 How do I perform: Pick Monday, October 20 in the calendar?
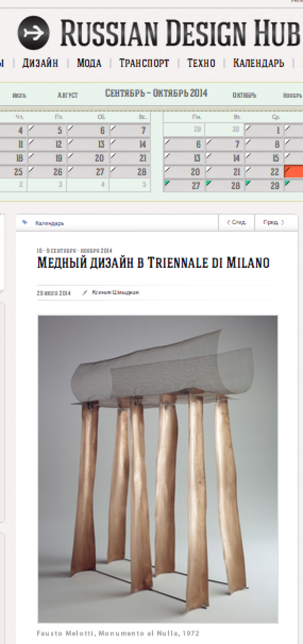pyautogui.click(x=184, y=172)
